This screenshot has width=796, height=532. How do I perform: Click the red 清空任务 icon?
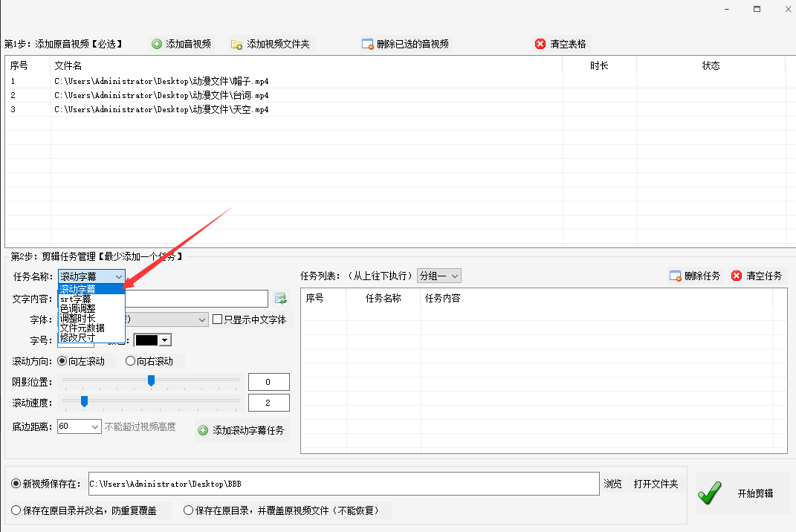tap(736, 276)
